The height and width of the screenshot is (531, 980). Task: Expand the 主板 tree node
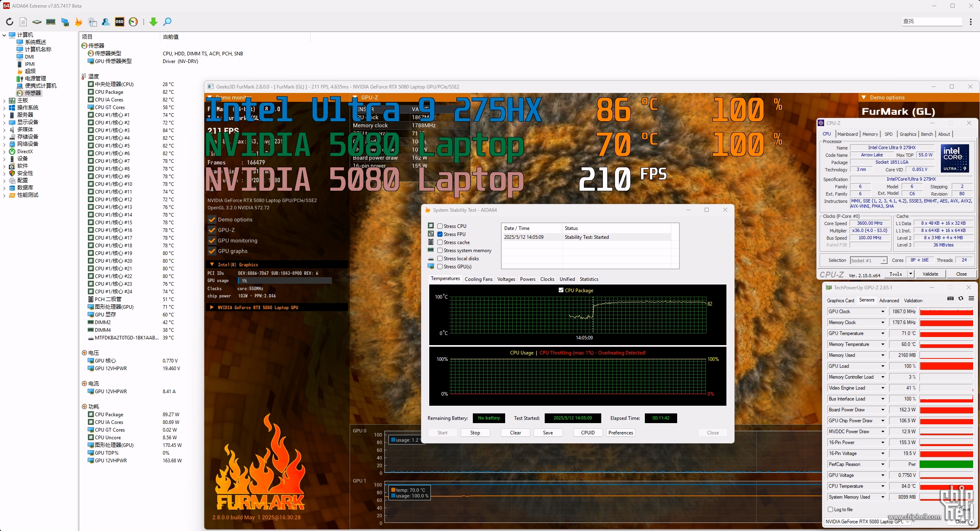[4, 100]
